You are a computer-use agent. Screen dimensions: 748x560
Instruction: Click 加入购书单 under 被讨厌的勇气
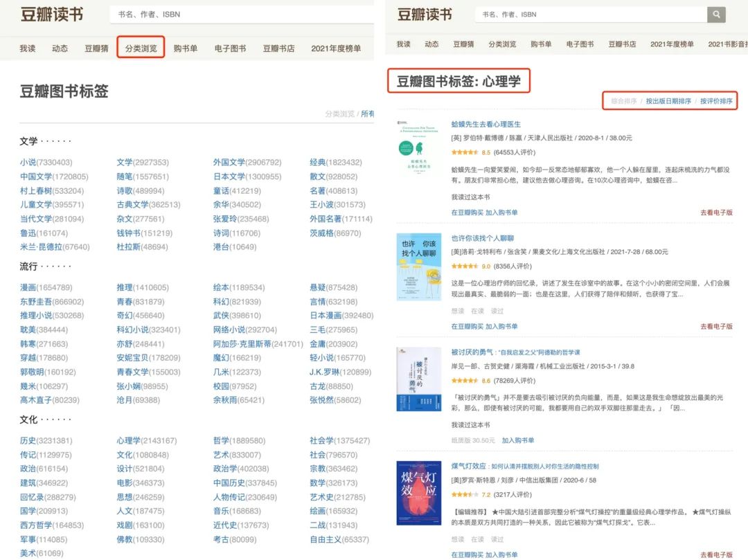click(x=517, y=440)
